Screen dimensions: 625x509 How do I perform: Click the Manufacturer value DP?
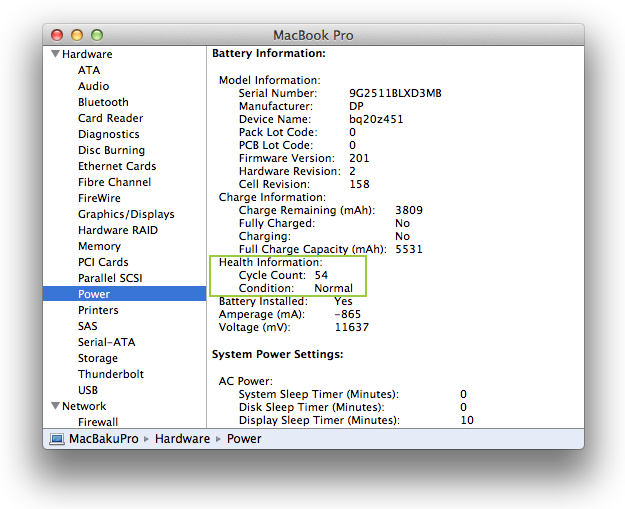pyautogui.click(x=356, y=106)
